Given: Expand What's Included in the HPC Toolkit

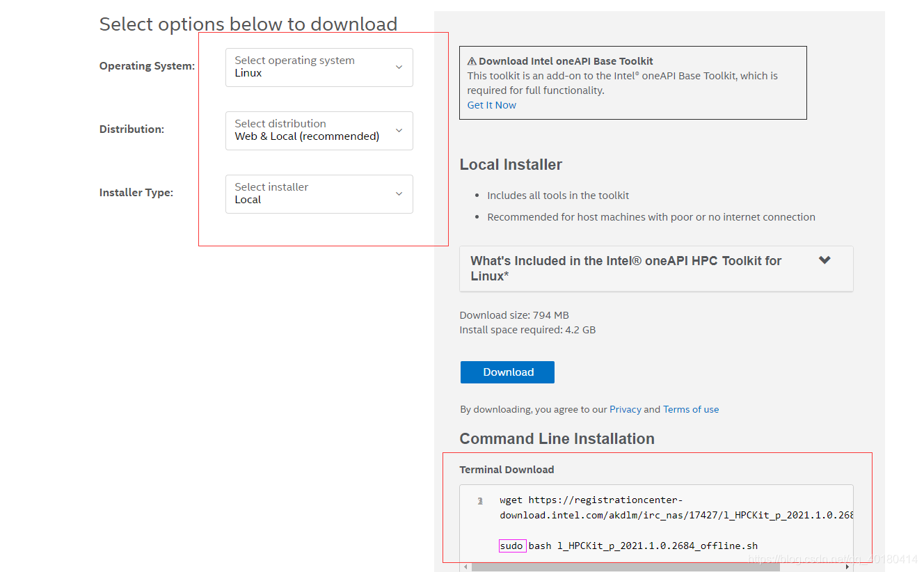Looking at the screenshot, I should (656, 268).
